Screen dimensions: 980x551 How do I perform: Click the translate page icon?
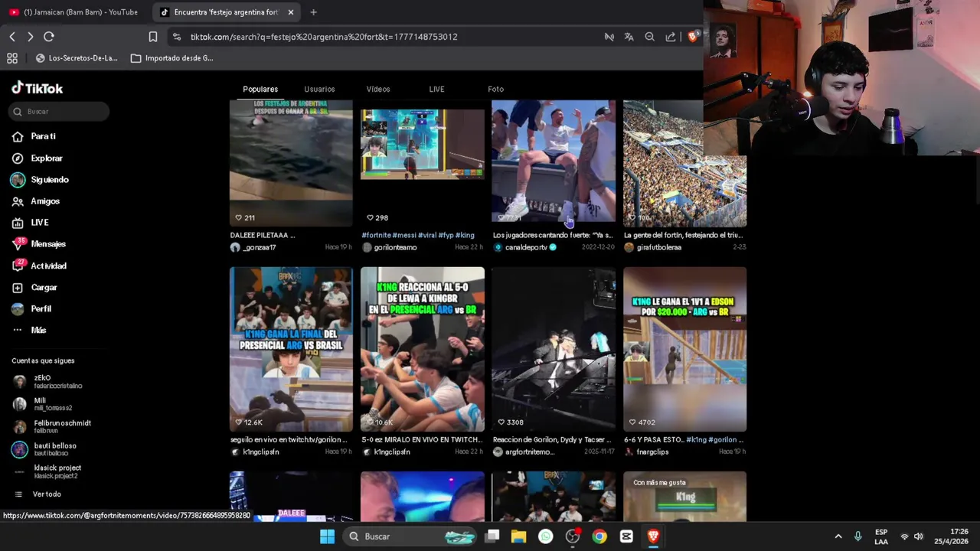[x=629, y=37]
